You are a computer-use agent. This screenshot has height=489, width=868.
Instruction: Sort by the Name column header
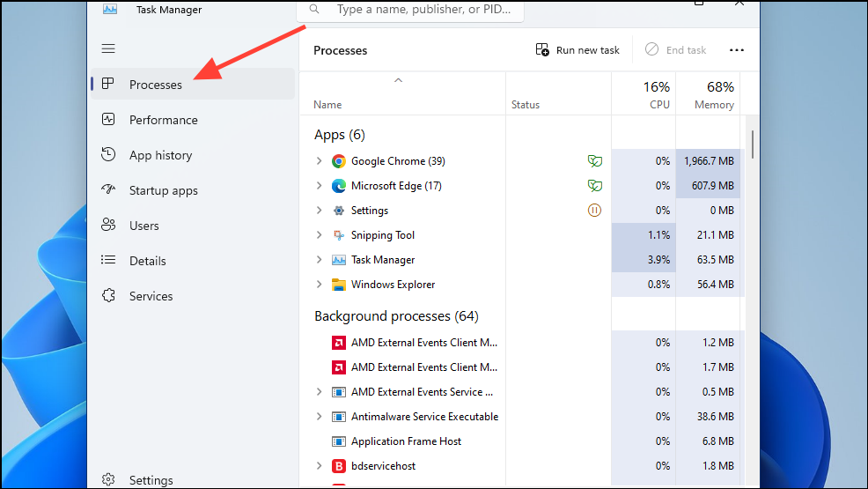402,94
